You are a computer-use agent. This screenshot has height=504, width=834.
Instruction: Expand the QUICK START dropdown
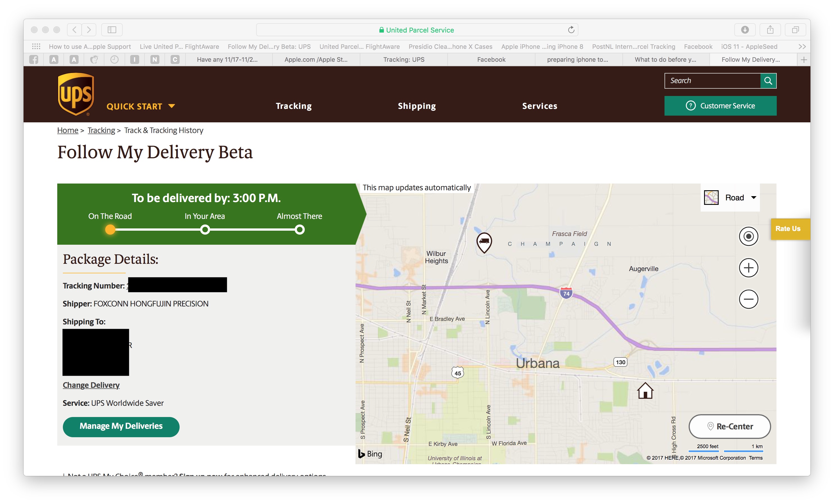tap(141, 106)
